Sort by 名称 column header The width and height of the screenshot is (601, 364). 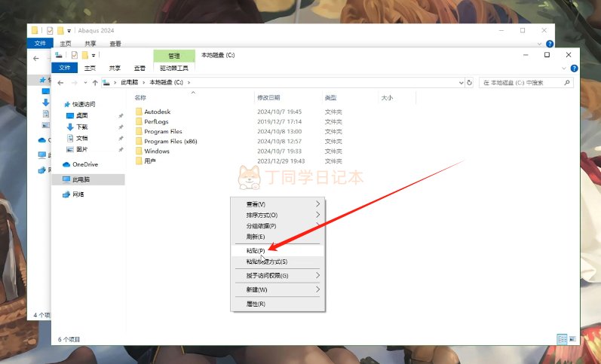[141, 98]
